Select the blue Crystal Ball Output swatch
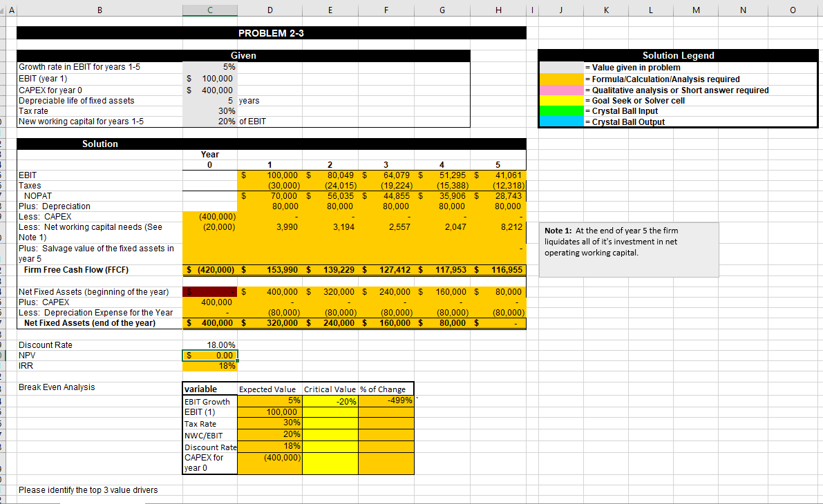823x504 pixels. point(562,122)
